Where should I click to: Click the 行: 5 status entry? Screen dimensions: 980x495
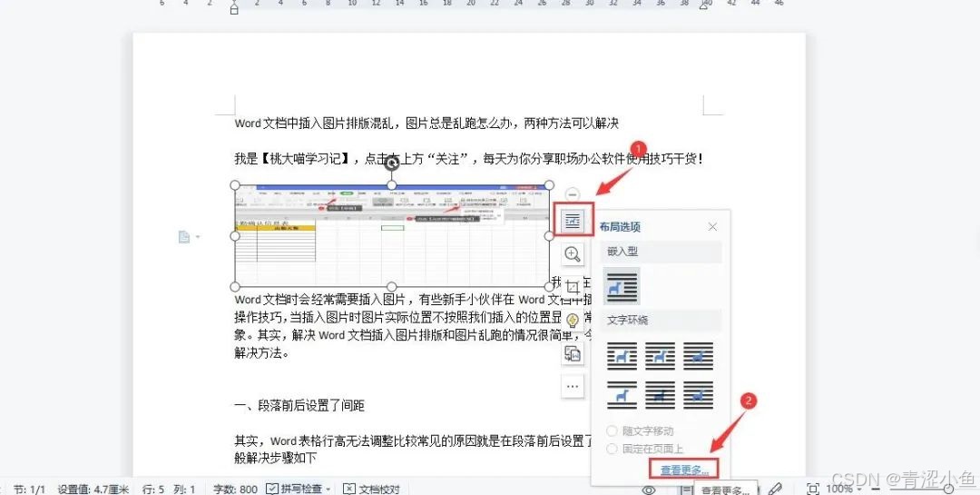point(153,489)
